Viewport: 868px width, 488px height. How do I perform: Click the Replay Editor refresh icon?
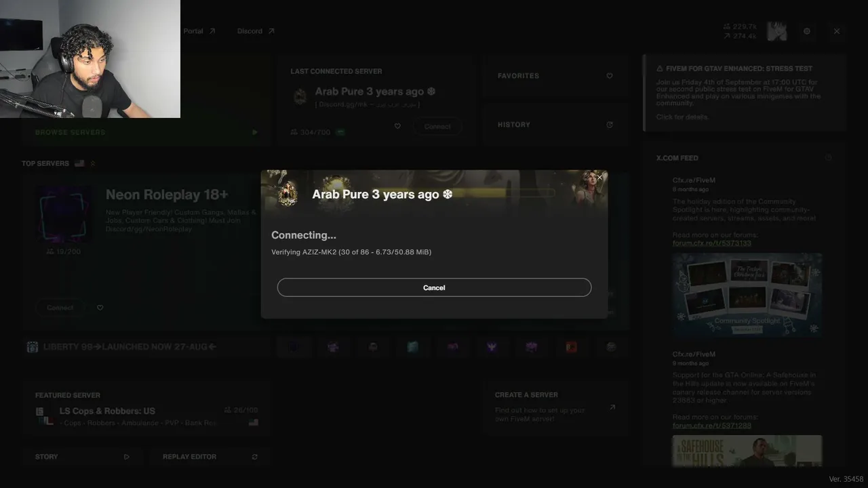[255, 457]
